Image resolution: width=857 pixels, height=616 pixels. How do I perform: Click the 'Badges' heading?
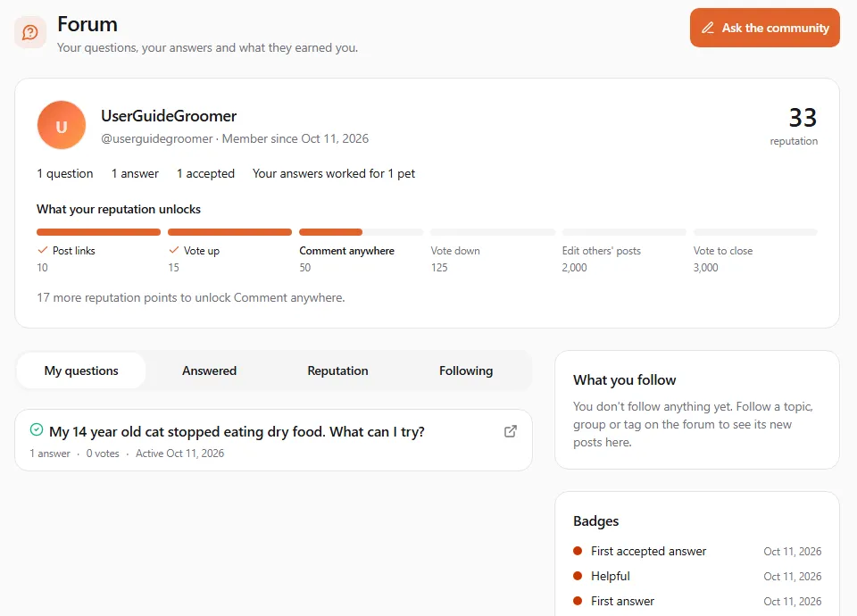pyautogui.click(x=595, y=521)
